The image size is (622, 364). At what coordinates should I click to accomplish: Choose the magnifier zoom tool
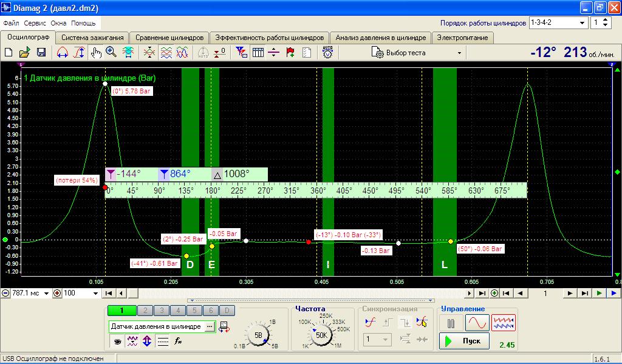point(112,52)
